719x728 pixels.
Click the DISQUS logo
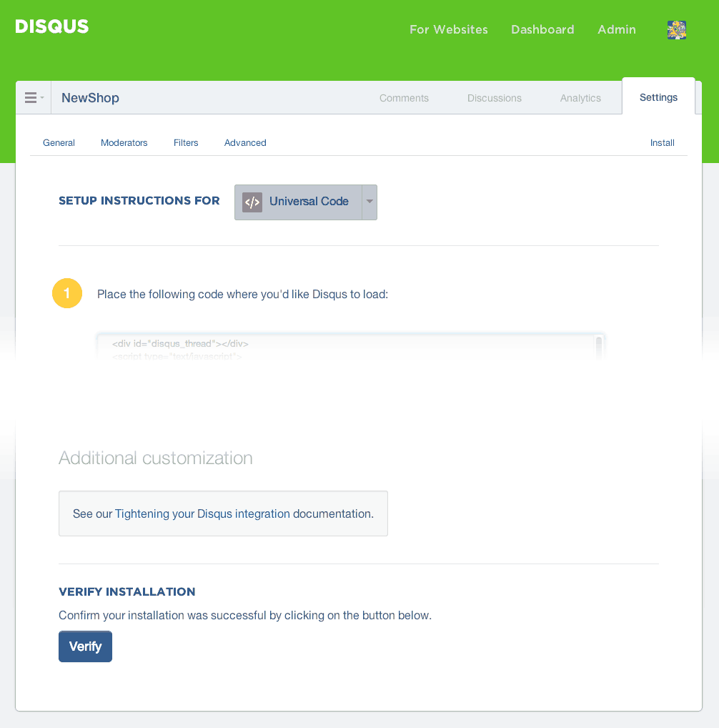pos(52,26)
